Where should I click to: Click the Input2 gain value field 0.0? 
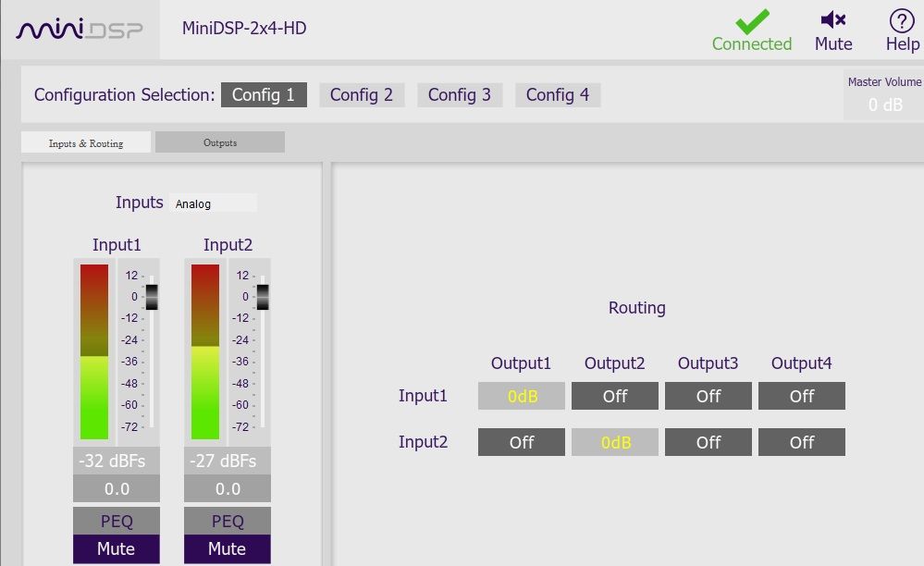coord(228,489)
